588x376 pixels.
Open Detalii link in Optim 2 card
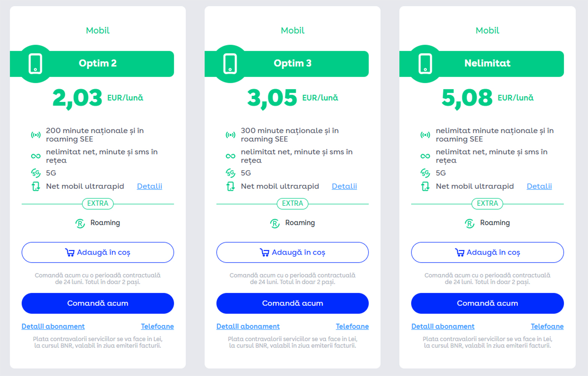coord(150,186)
